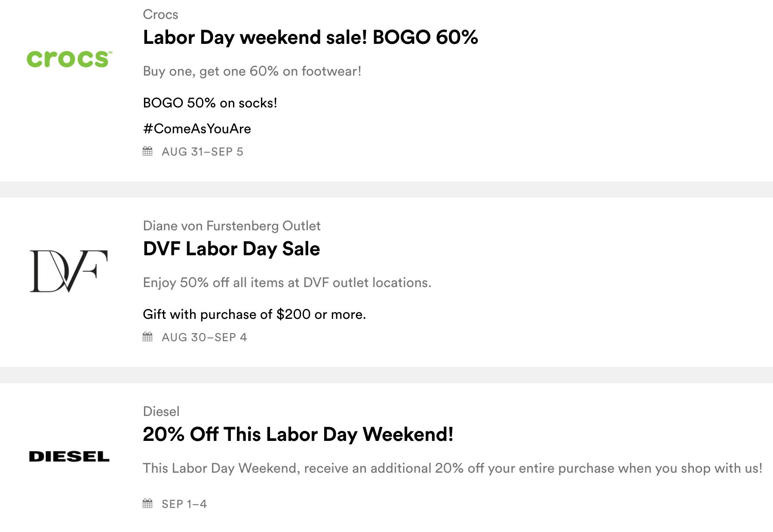Click the Crocs green logo
The height and width of the screenshot is (532, 773).
[69, 59]
